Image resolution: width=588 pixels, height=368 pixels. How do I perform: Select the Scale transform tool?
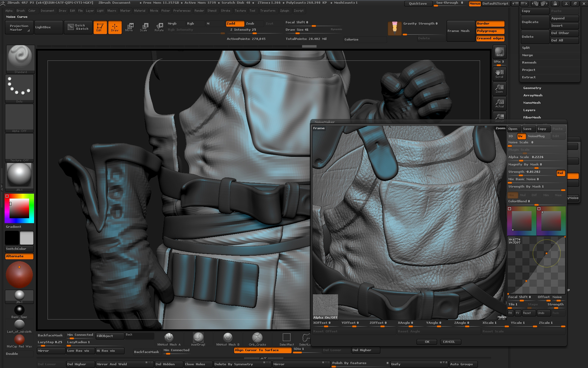(x=144, y=27)
